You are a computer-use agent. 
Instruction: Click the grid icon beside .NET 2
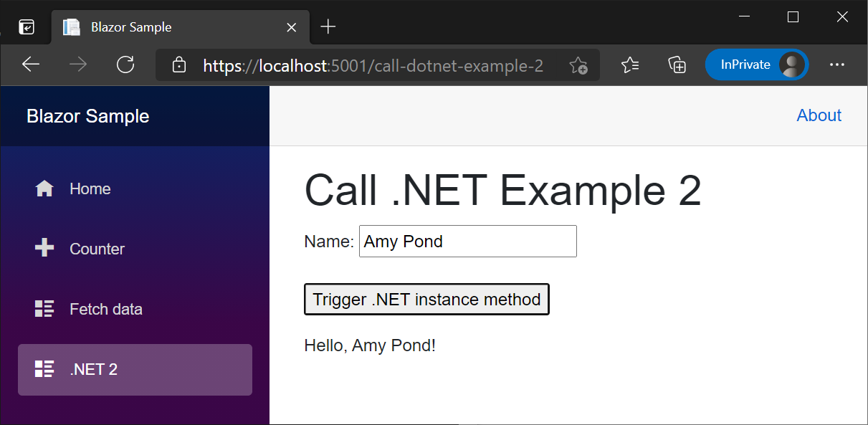tap(44, 369)
